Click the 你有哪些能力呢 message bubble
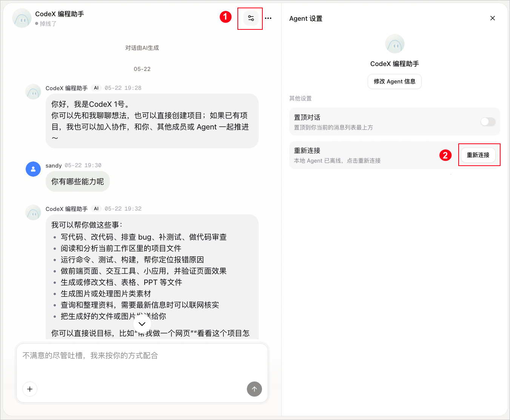The image size is (510, 420). [x=78, y=182]
